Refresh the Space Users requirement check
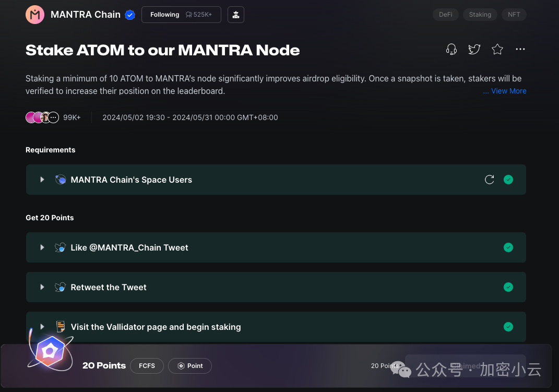The width and height of the screenshot is (559, 392). pyautogui.click(x=490, y=180)
